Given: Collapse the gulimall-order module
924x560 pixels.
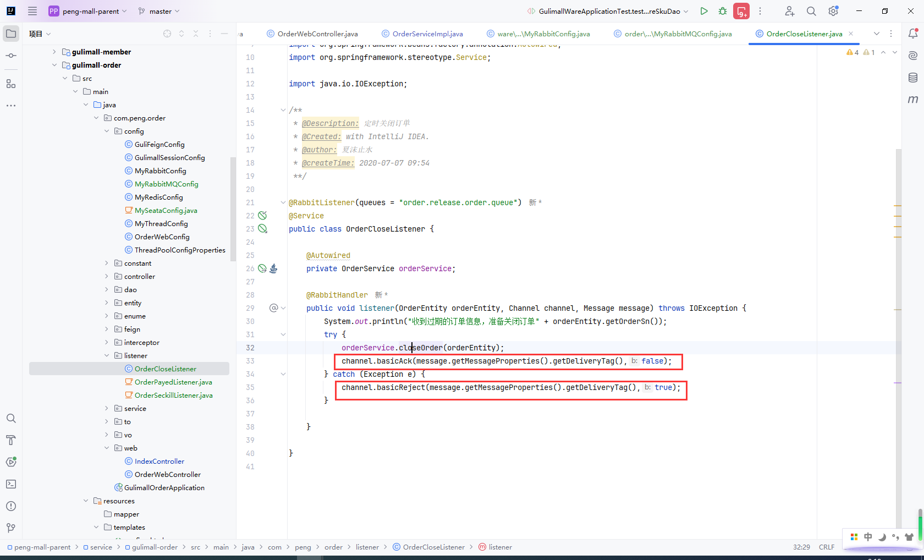Looking at the screenshot, I should [54, 65].
